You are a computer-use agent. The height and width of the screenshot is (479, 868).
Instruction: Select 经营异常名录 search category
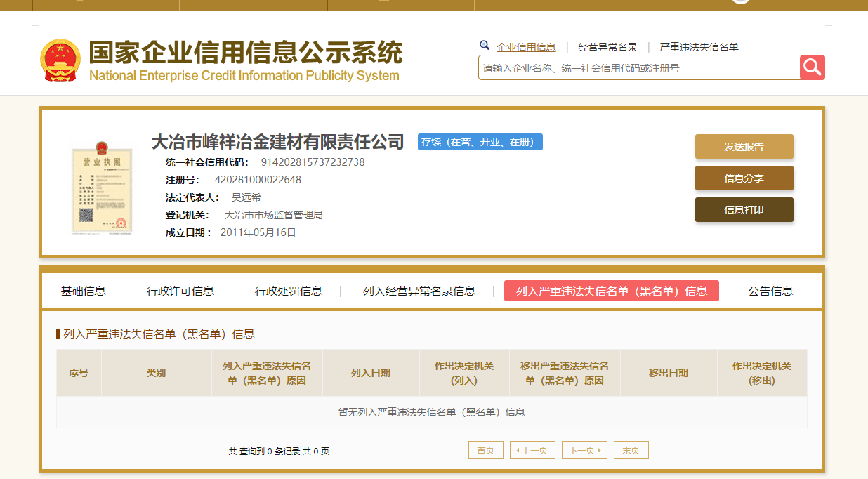[607, 47]
